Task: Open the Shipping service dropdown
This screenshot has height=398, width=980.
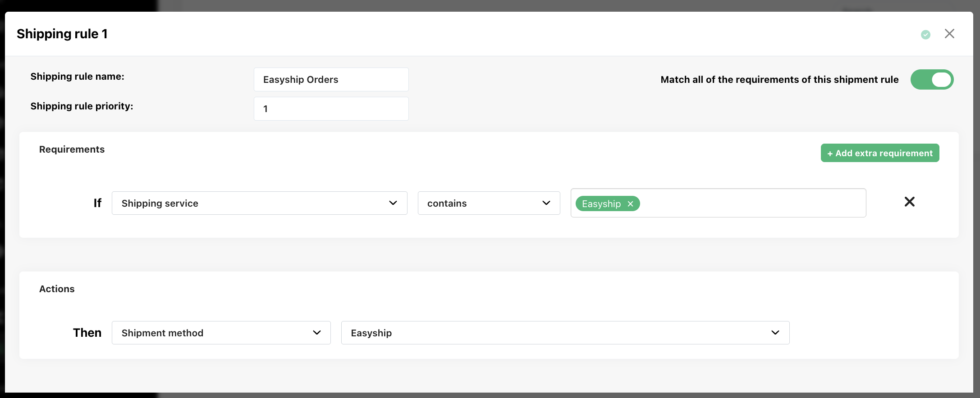Action: (259, 203)
